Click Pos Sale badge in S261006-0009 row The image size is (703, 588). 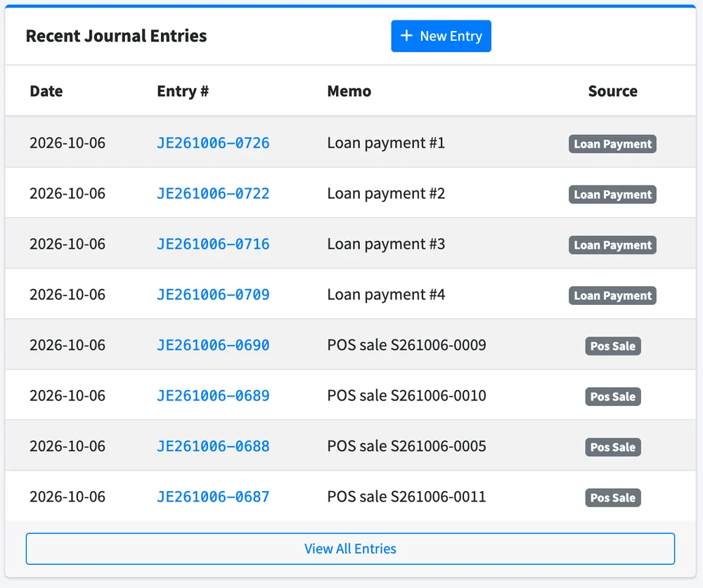pos(613,346)
